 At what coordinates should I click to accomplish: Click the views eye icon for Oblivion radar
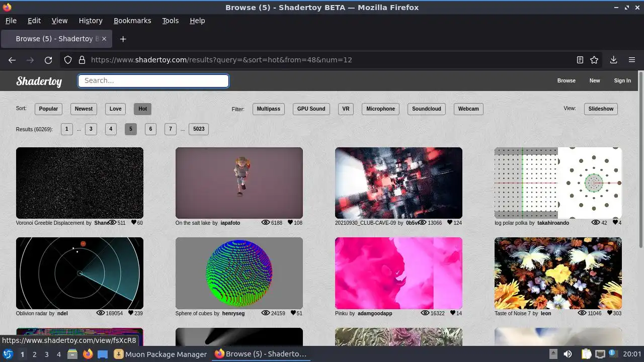click(101, 313)
